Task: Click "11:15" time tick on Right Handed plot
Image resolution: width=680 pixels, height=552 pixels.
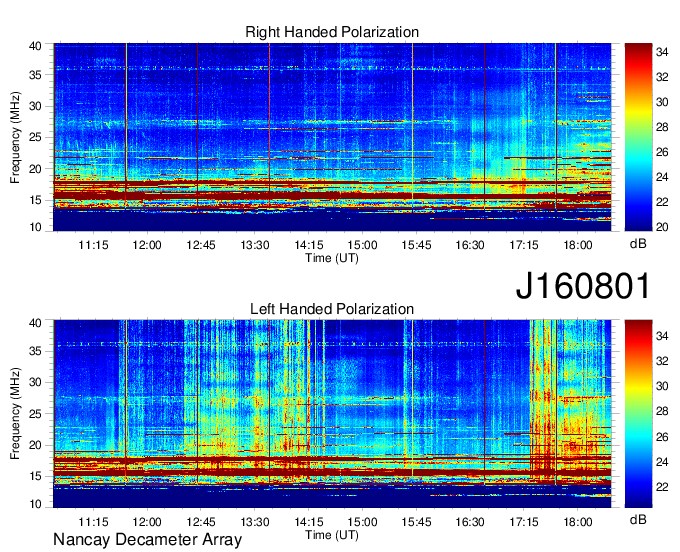Action: click(x=93, y=245)
